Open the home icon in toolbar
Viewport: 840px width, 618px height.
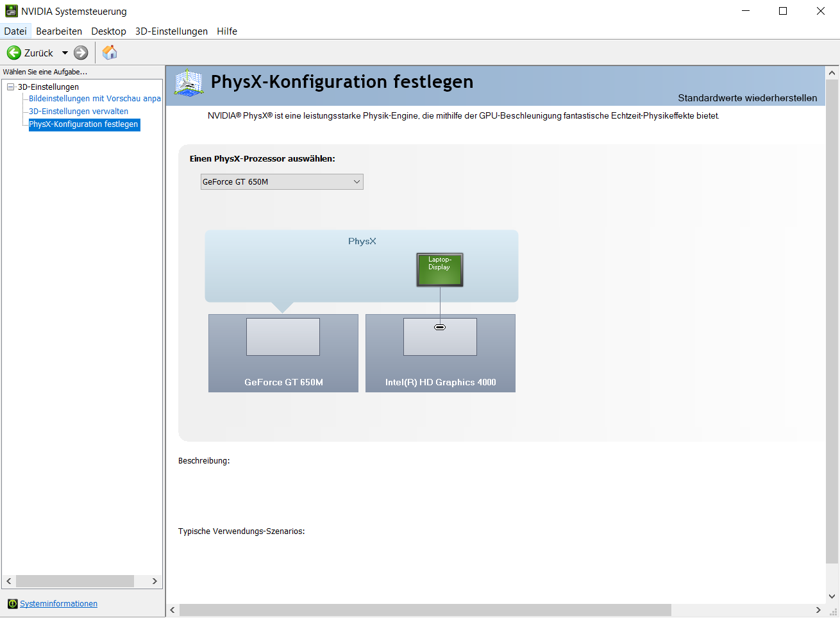tap(110, 53)
